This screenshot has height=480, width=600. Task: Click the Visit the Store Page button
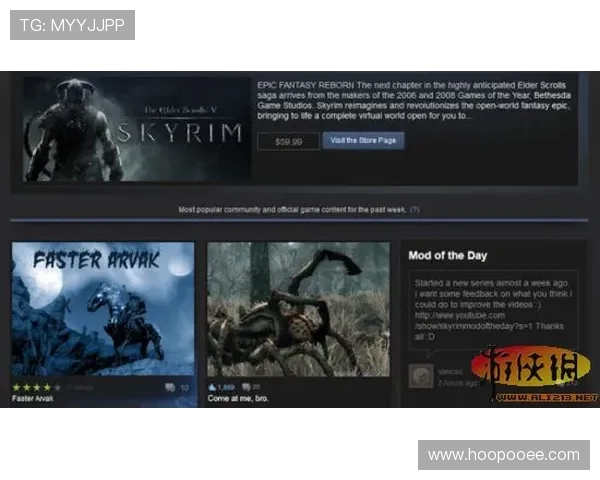364,141
